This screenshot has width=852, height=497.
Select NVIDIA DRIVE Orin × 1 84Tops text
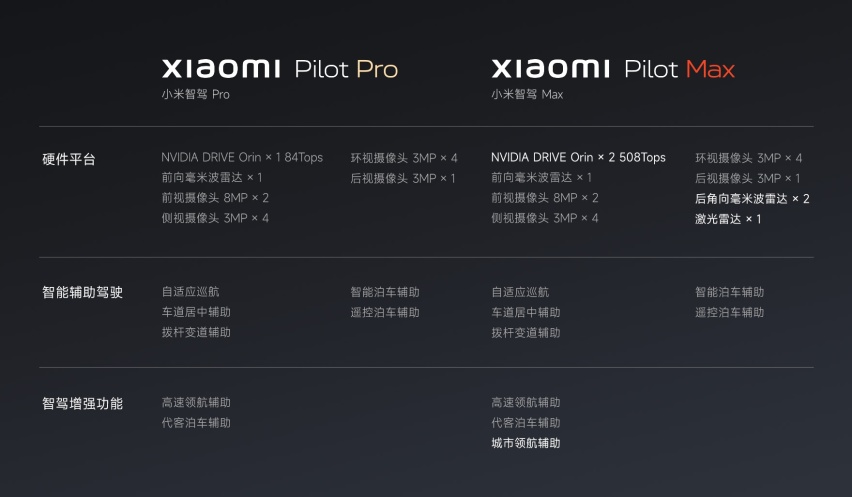[x=242, y=158]
